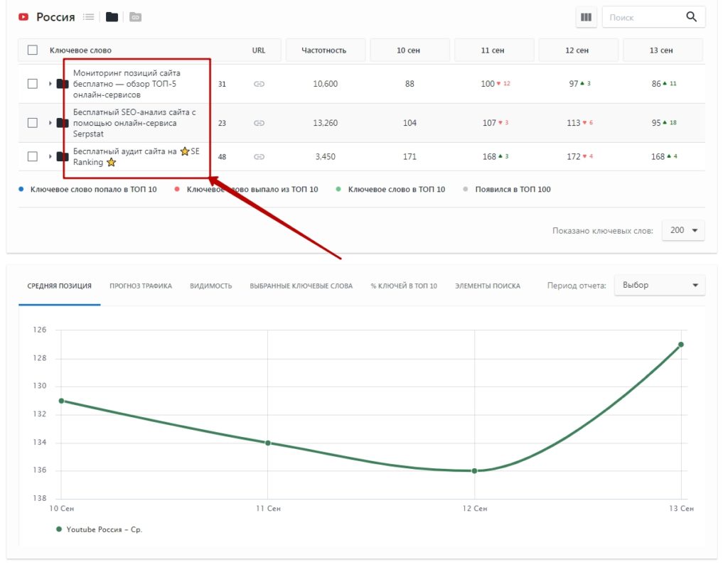Viewport: 728px width, 567px height.
Task: Open URL link icon for SE Ranking row
Action: point(259,157)
